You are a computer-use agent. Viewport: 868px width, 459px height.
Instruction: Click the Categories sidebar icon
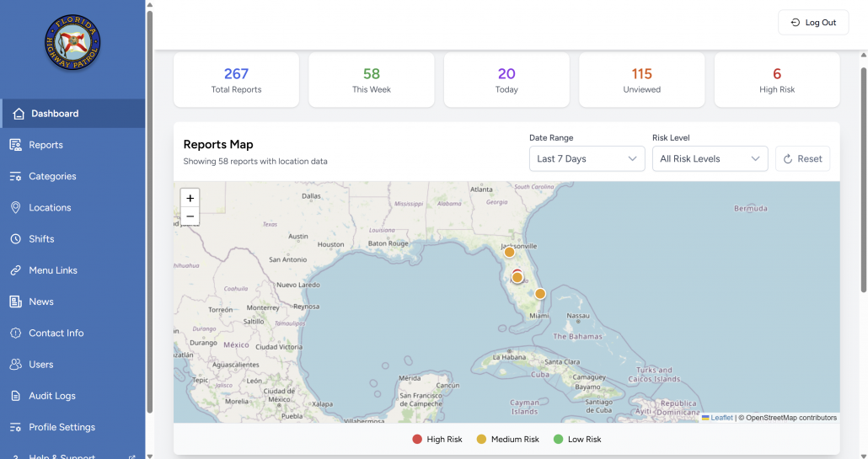(15, 176)
